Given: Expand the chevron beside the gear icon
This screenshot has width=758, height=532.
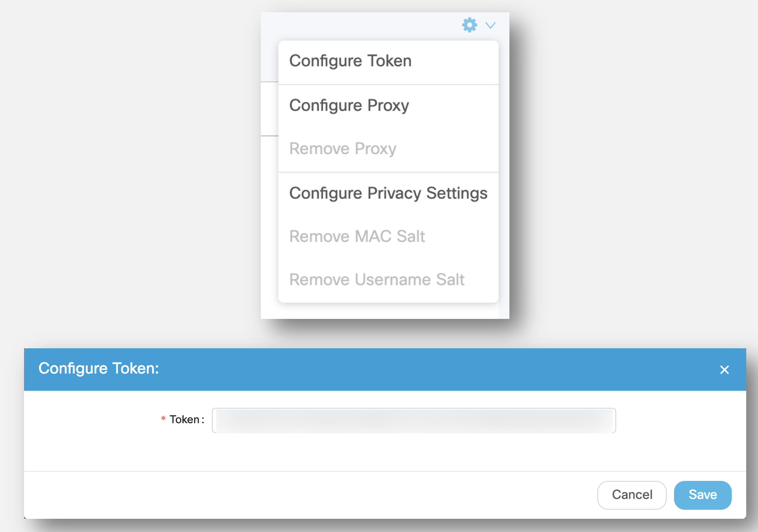Looking at the screenshot, I should point(490,25).
